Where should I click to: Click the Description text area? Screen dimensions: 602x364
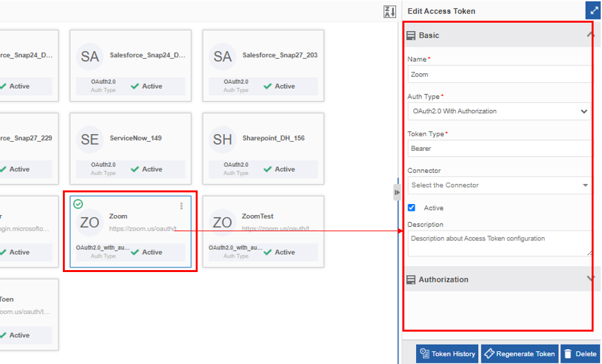499,243
